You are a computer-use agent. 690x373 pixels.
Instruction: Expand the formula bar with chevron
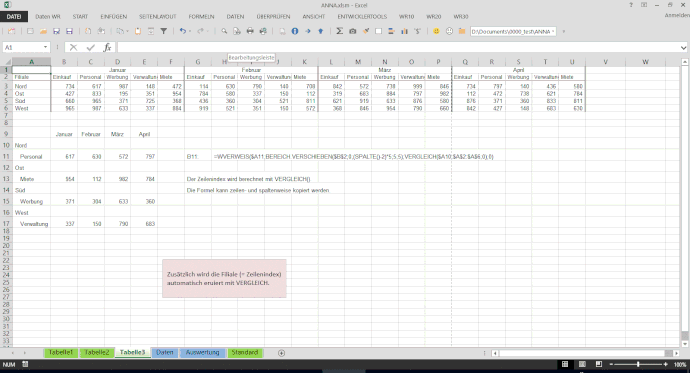(x=683, y=48)
